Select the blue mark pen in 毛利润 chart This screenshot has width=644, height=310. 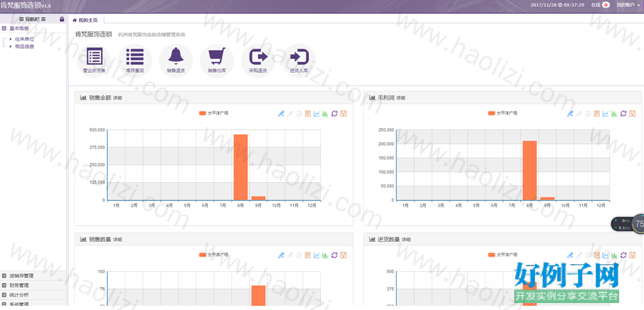(570, 113)
